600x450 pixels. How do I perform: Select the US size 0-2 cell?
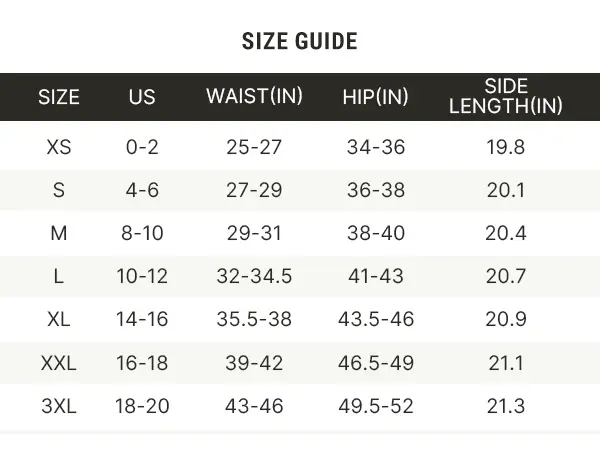pyautogui.click(x=142, y=148)
